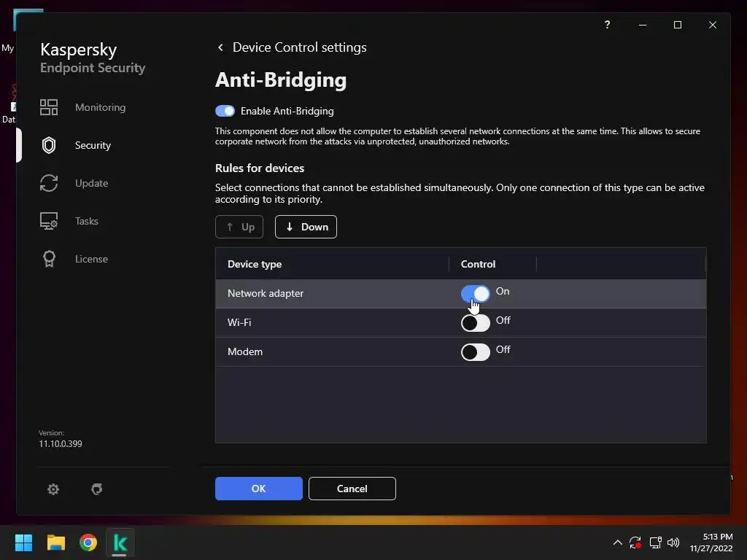
Task: Move rule Up button
Action: 239,227
